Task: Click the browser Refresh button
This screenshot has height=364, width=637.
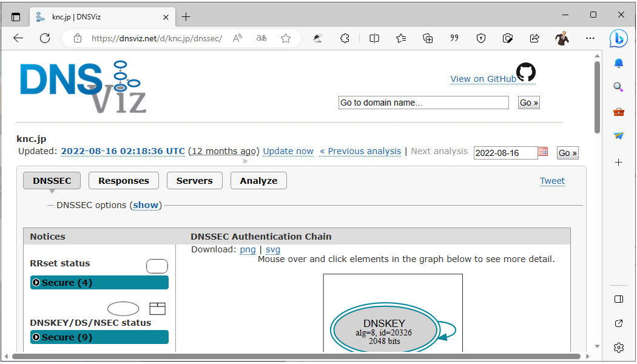Action: coord(45,38)
